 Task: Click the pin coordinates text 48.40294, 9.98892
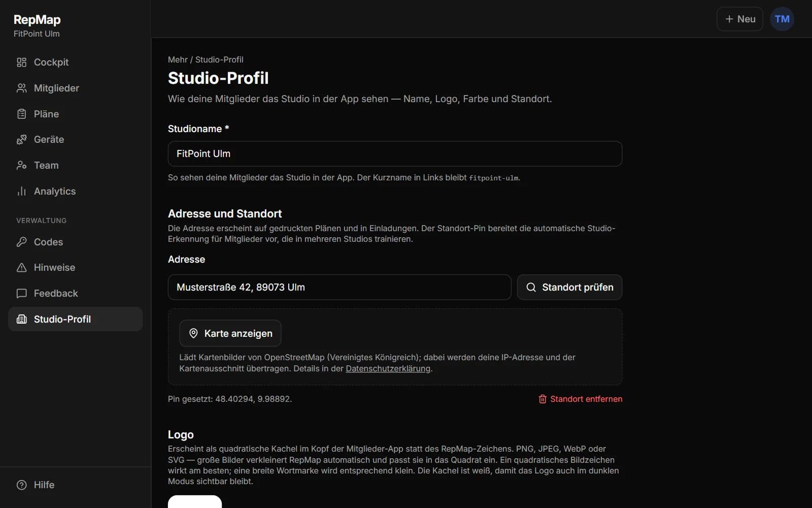coord(253,399)
